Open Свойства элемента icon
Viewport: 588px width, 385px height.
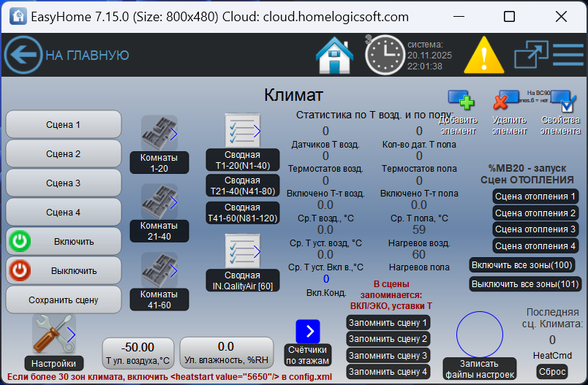(561, 102)
